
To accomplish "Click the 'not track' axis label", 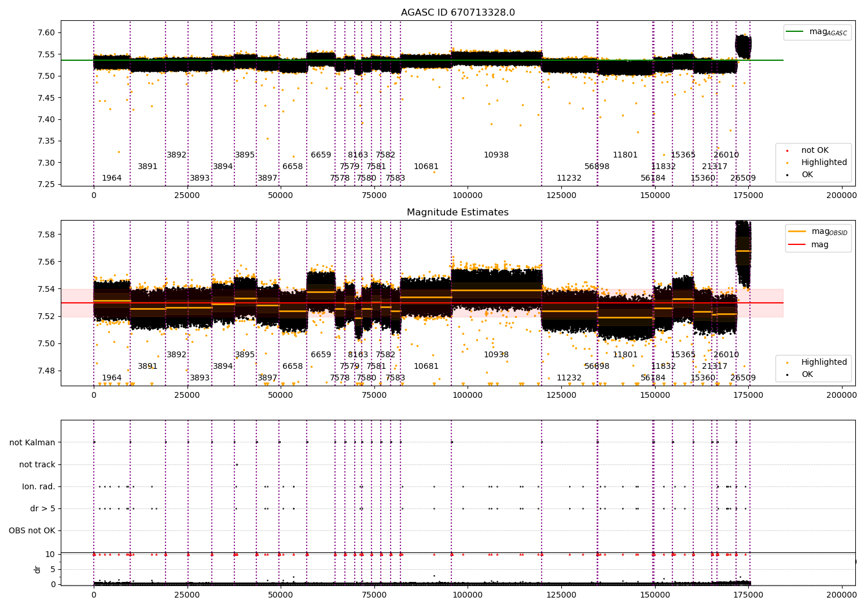I will (37, 465).
